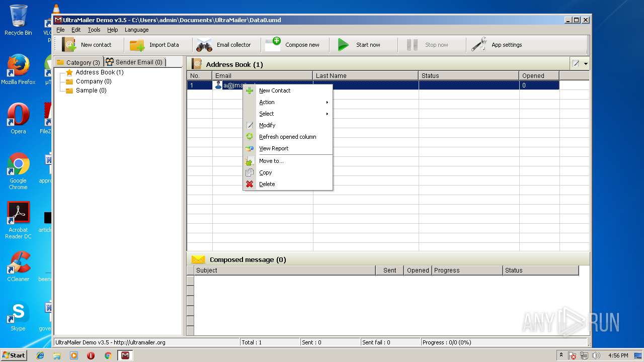Open the Recycle Bin on the desktop
This screenshot has width=644, height=362.
(18, 20)
